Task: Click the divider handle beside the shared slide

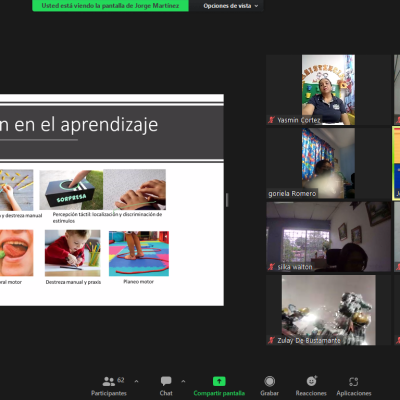Action: point(227,200)
